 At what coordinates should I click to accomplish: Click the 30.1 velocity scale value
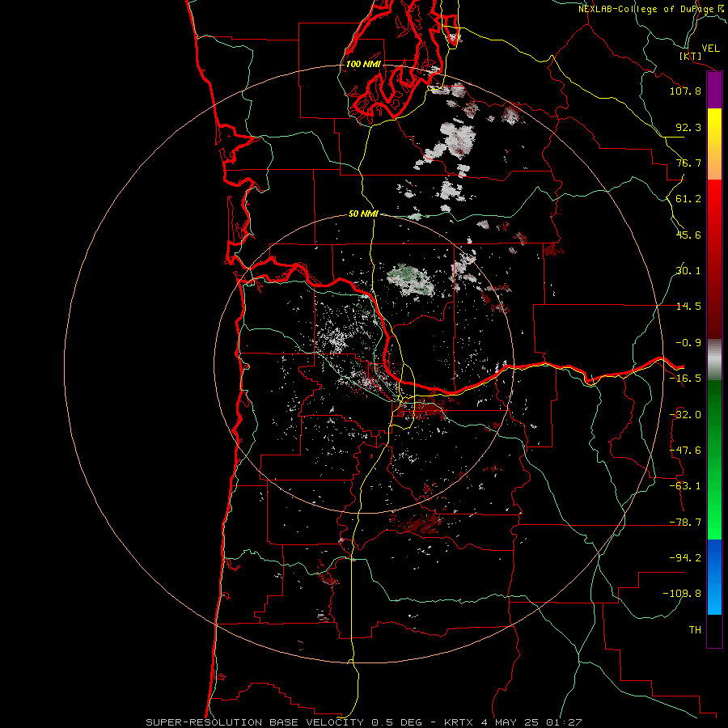688,271
